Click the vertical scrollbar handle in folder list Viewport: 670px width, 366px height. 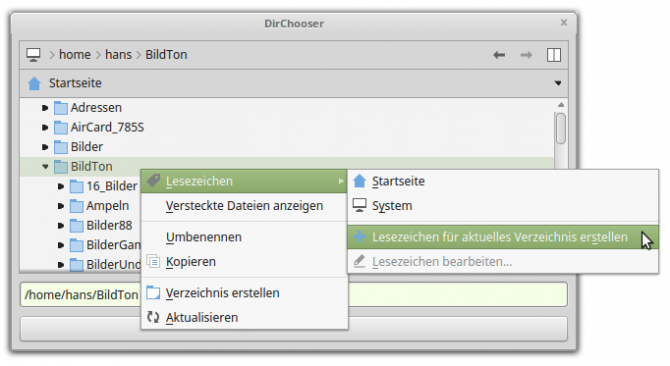561,129
